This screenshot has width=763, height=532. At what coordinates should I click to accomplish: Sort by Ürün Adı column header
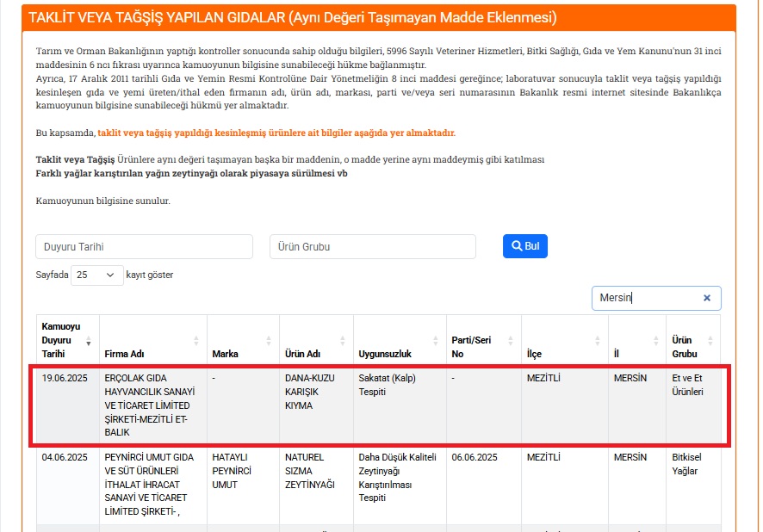[x=316, y=340]
